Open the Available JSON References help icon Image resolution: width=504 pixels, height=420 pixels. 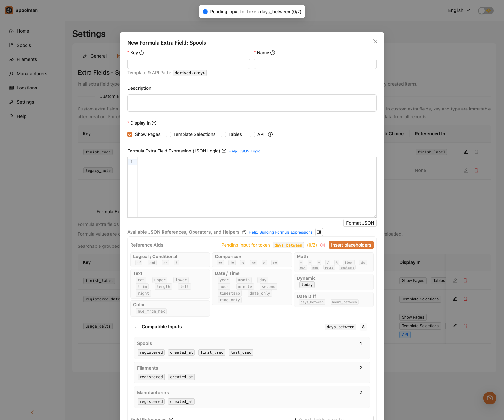244,232
